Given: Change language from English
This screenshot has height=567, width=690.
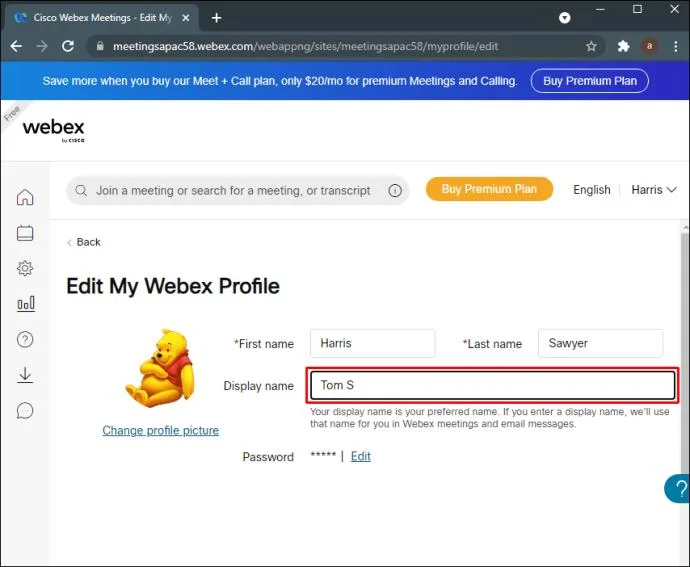Looking at the screenshot, I should click(x=591, y=190).
